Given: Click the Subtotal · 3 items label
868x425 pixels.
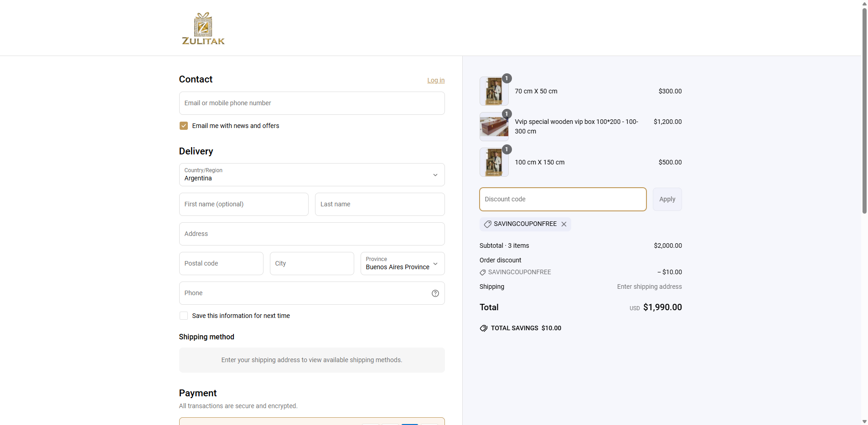Looking at the screenshot, I should [504, 246].
